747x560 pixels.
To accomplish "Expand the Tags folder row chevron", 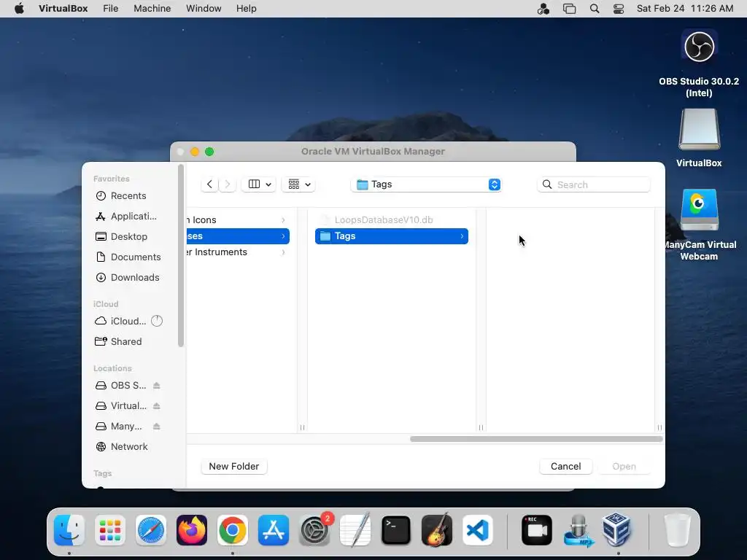I will (462, 236).
